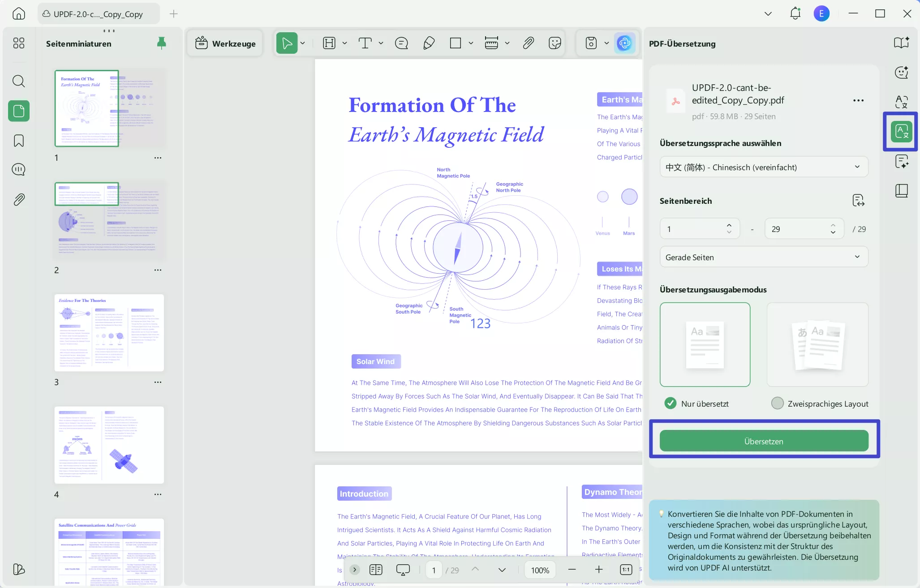Open the user account avatar E
This screenshot has height=588, width=920.
tap(821, 13)
